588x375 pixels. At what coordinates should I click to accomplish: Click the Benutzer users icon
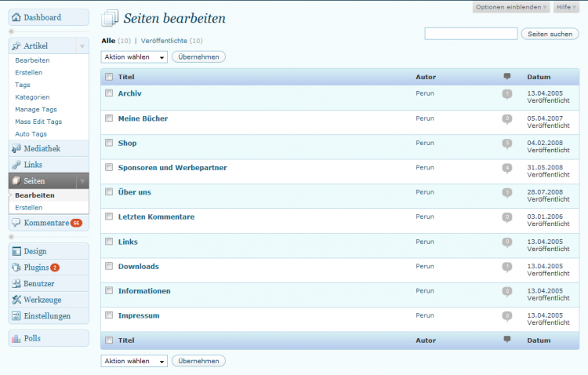pos(16,283)
